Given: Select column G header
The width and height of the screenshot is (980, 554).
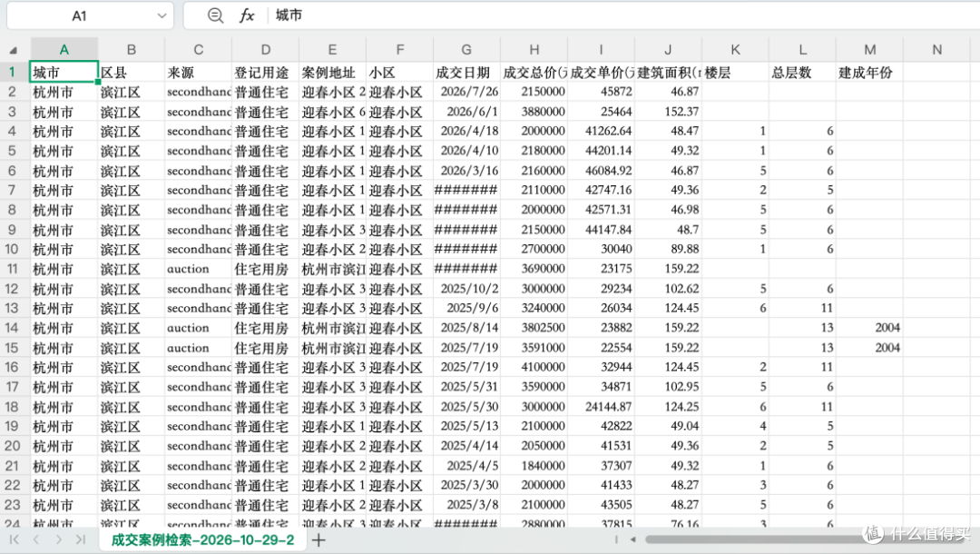Looking at the screenshot, I should pyautogui.click(x=466, y=50).
